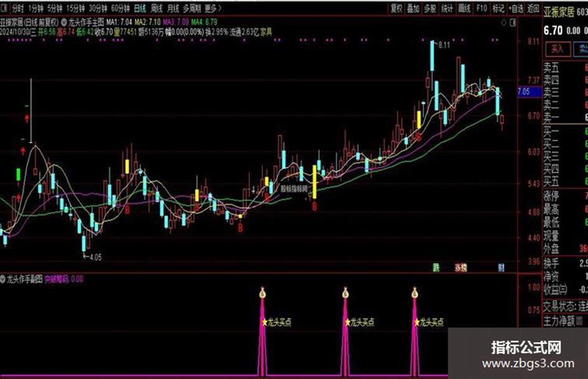The width and height of the screenshot is (588, 379).
Task: Toggle the side panel icon beside the diamond
Action: click(x=513, y=23)
